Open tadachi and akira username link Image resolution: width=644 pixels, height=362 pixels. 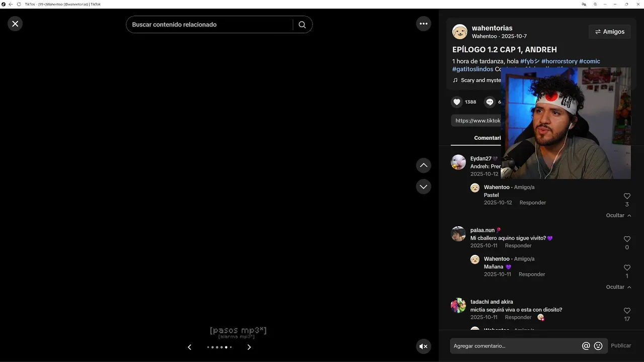pos(492,302)
